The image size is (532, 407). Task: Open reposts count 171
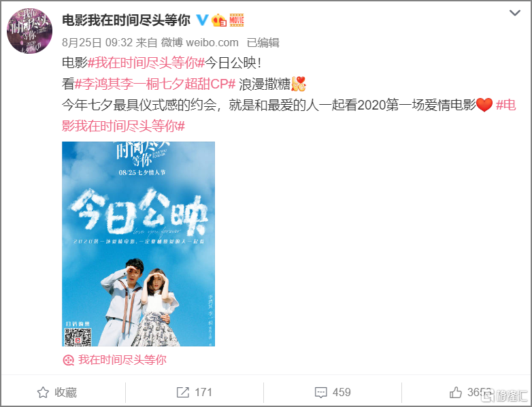(203, 392)
